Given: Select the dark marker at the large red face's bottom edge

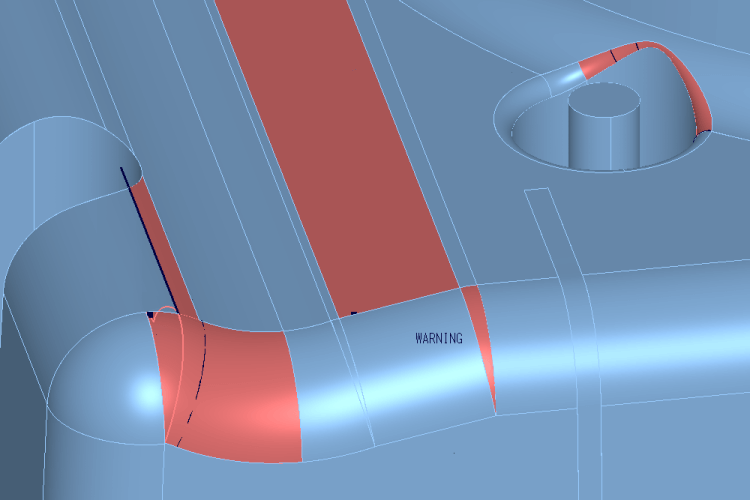Looking at the screenshot, I should pyautogui.click(x=354, y=313).
